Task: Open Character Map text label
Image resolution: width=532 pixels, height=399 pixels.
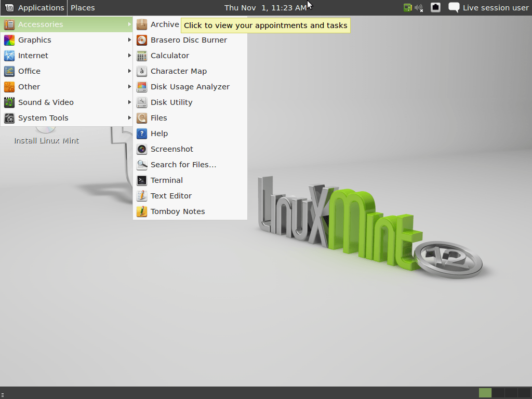Action: (x=179, y=71)
